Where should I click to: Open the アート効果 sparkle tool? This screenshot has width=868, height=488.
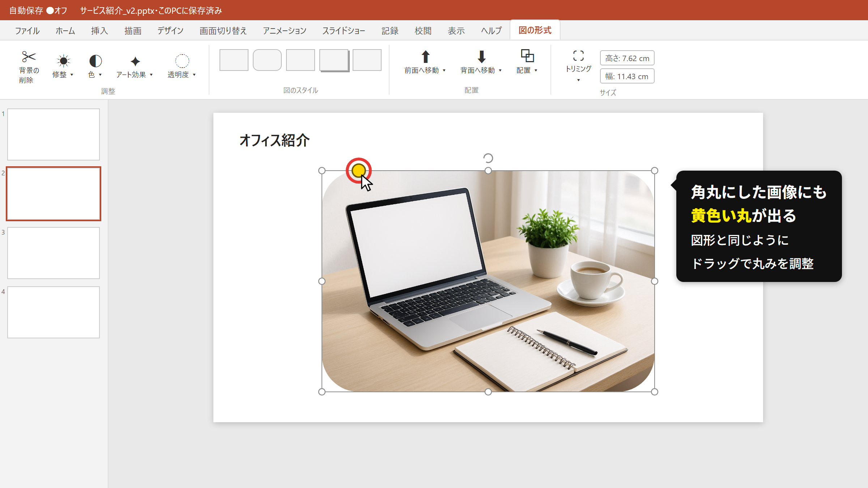tap(135, 66)
